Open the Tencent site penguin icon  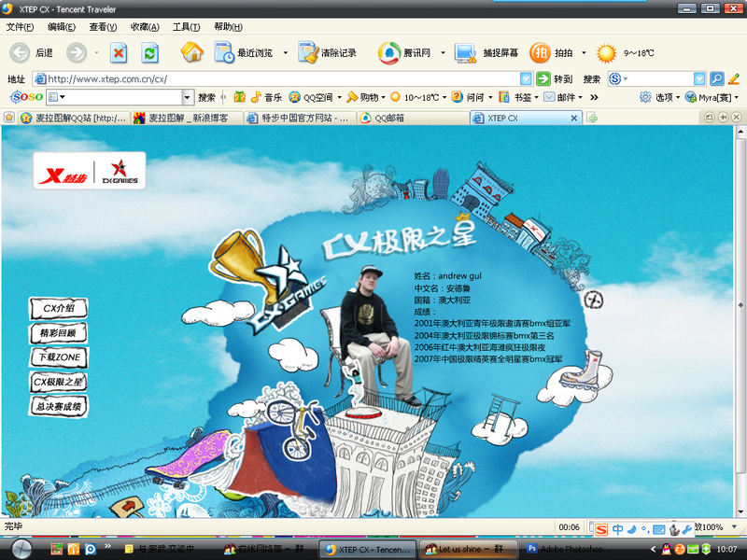click(x=389, y=53)
